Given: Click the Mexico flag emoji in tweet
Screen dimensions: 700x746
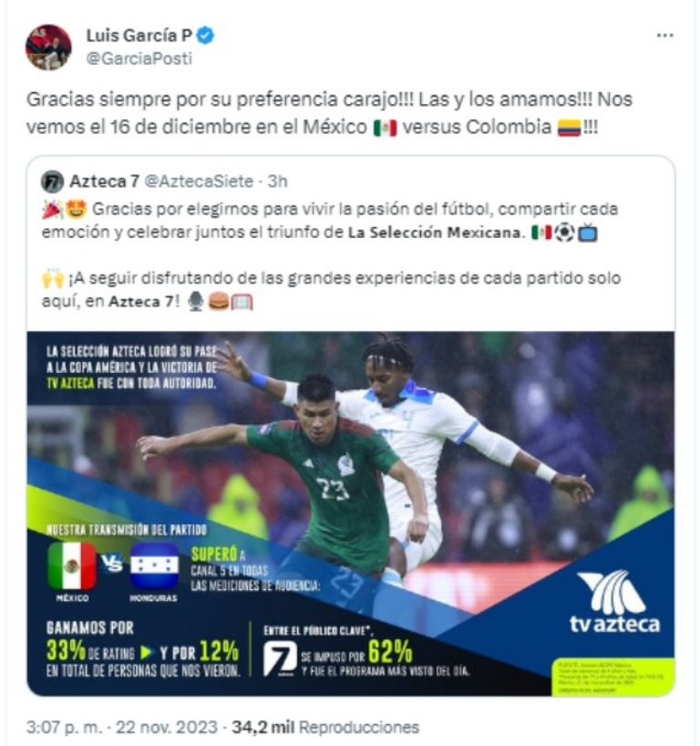Looking at the screenshot, I should pos(385,128).
